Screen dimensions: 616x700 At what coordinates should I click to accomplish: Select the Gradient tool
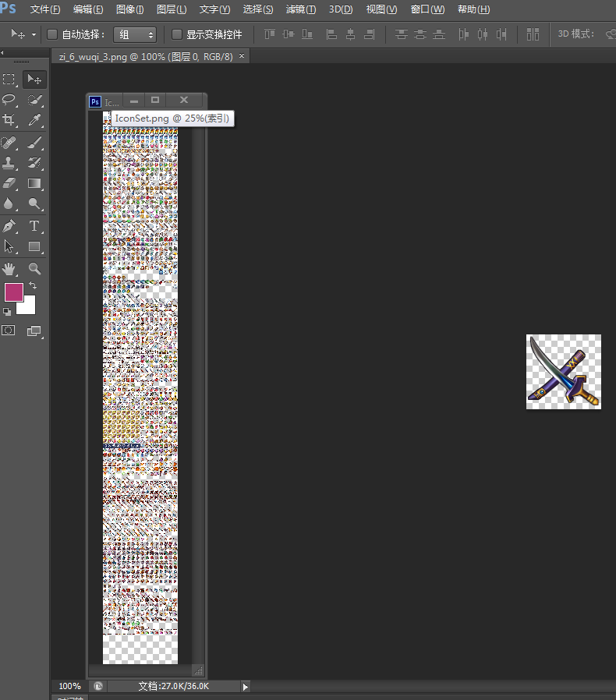coord(34,183)
